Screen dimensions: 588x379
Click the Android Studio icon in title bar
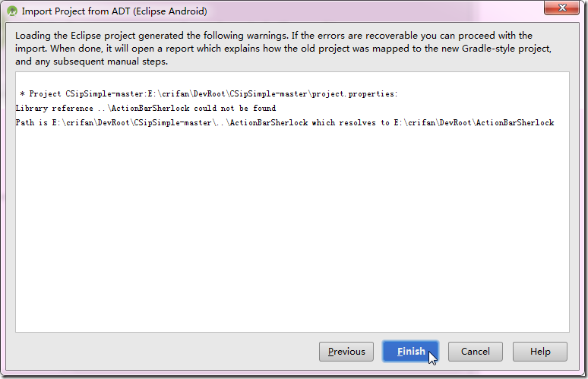(x=11, y=11)
